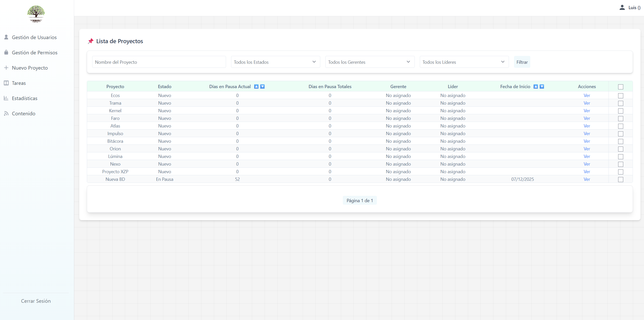Viewport: 644px width, 320px height.
Task: Check the checkbox for Nueva BD row
Action: (620, 180)
